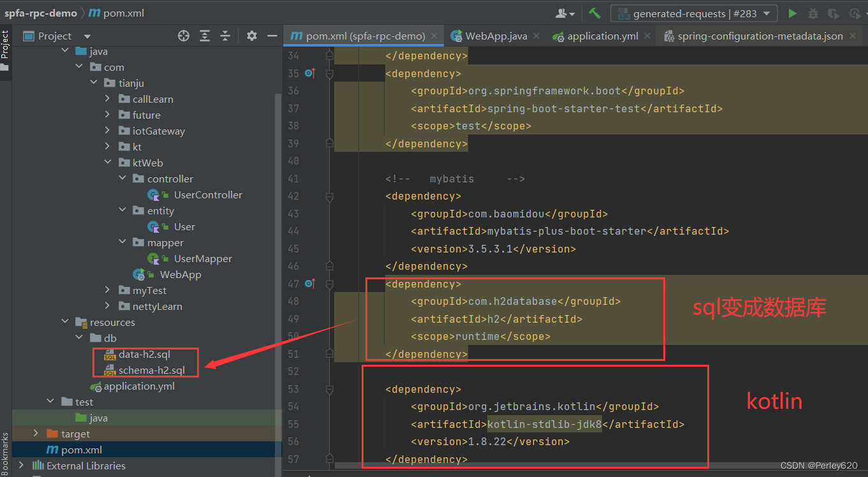Image resolution: width=868 pixels, height=477 pixels.
Task: Click gutter change marker on line 35
Action: pyautogui.click(x=310, y=73)
